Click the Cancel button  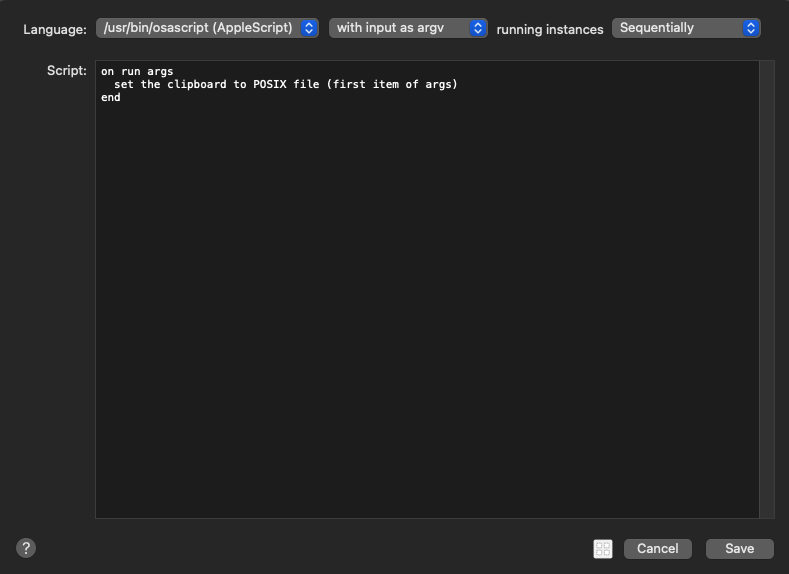point(657,548)
